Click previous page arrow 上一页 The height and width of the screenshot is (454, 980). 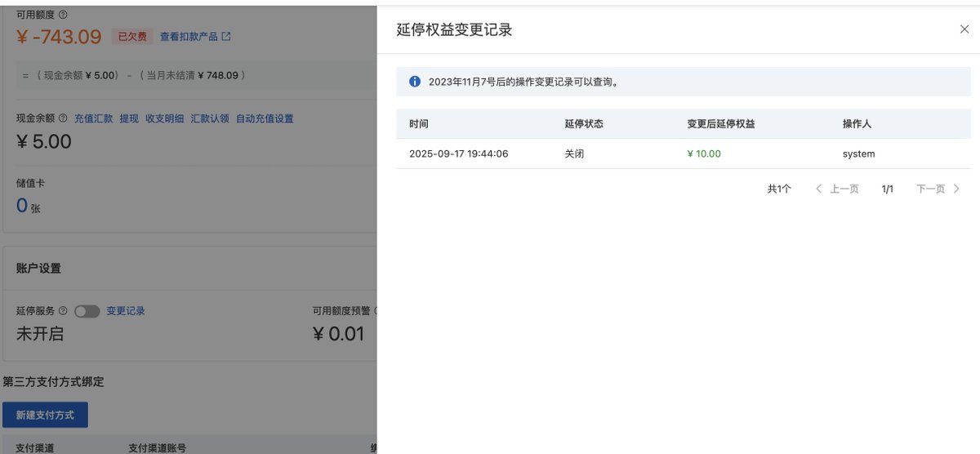tap(837, 189)
